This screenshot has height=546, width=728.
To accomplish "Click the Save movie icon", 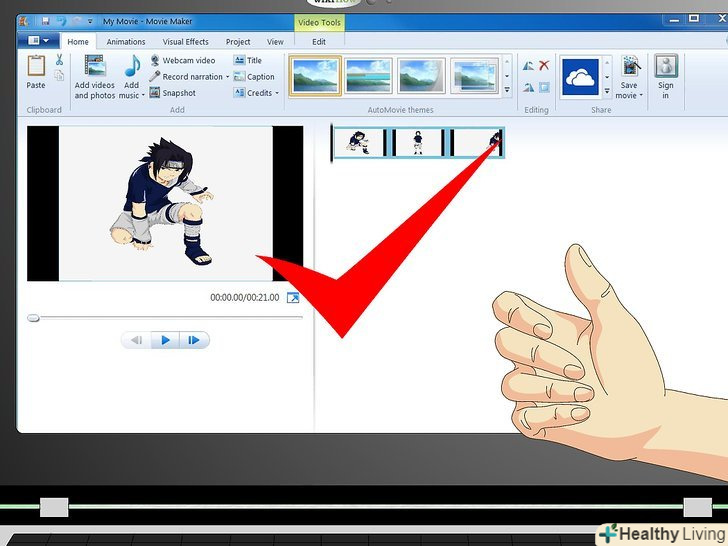I will pos(630,66).
